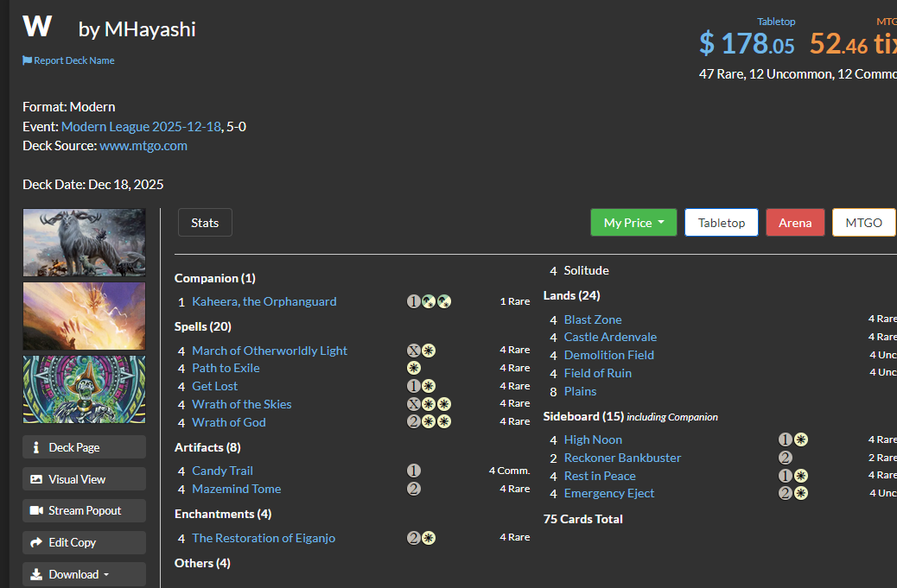Click the 1 mana symbol for High Noon
Viewport: 897px width, 588px height.
(786, 439)
